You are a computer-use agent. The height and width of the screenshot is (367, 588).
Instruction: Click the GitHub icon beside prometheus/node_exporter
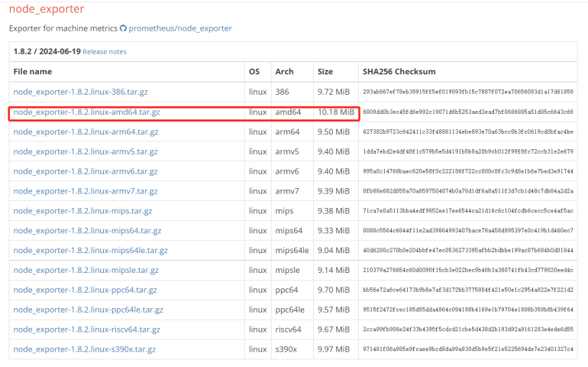click(123, 28)
